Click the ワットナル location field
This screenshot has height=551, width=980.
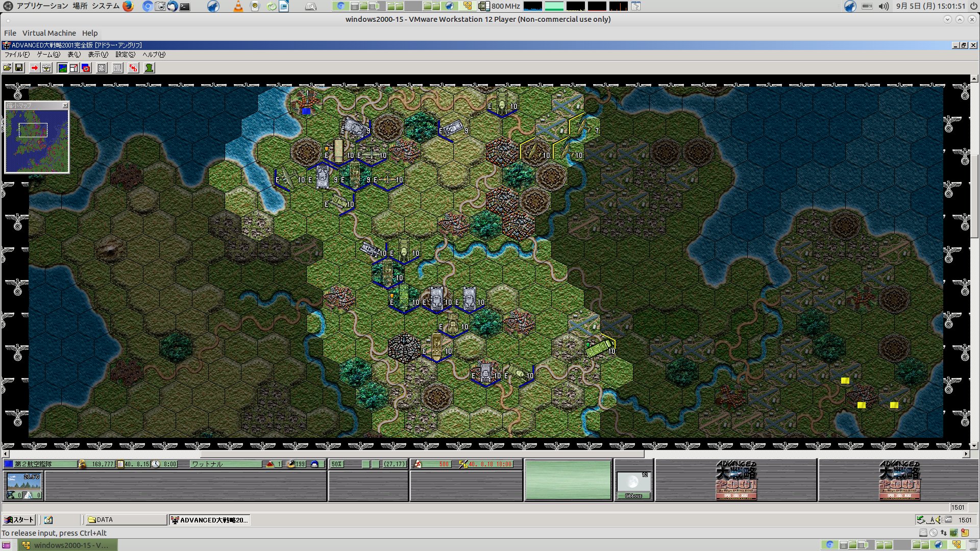click(x=226, y=464)
